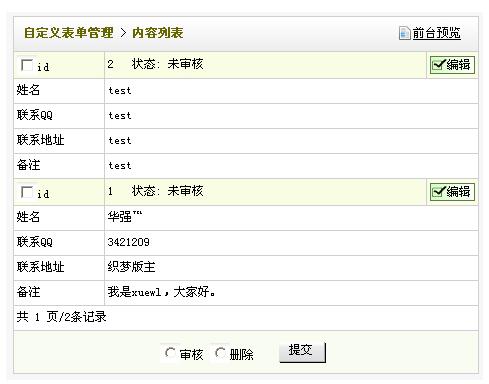Open the 前台预览 link
Viewport: 489px width, 384px height.
[436, 33]
